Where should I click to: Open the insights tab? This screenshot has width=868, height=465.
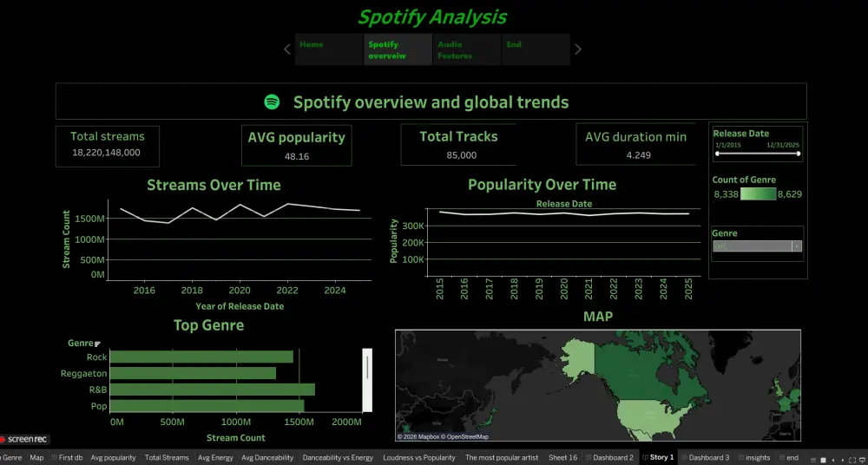(x=754, y=458)
